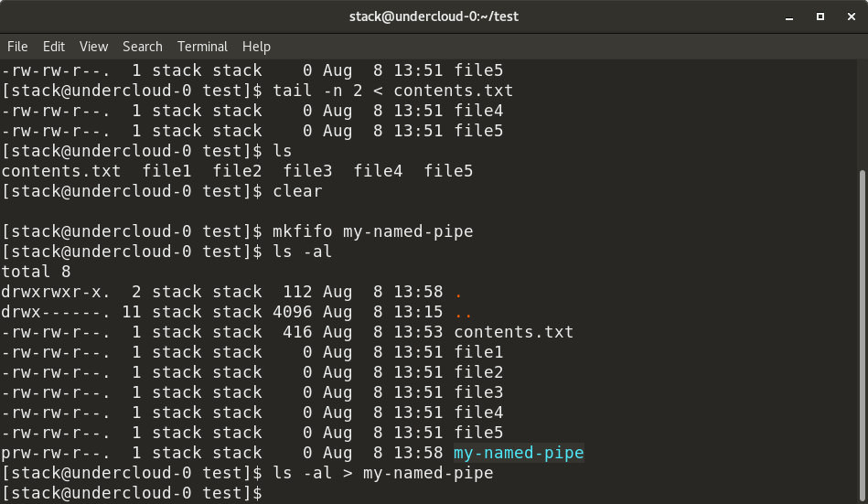Click the clear command text
The height and width of the screenshot is (504, 868).
pos(297,191)
